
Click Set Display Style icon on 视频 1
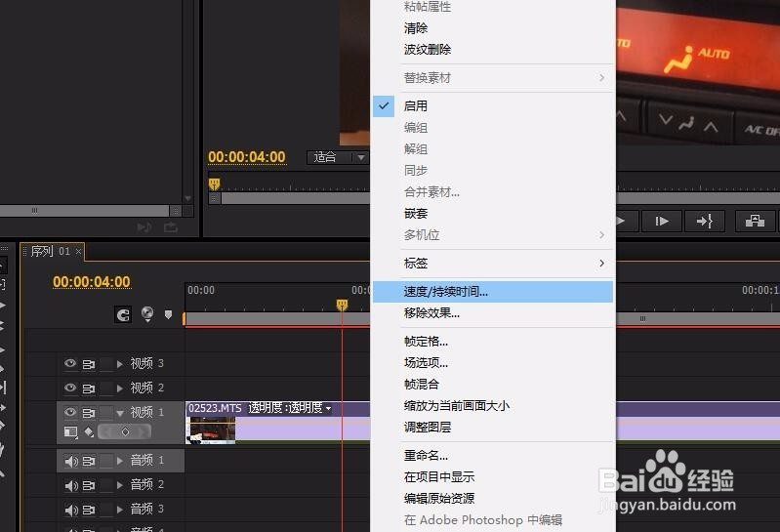(x=70, y=432)
